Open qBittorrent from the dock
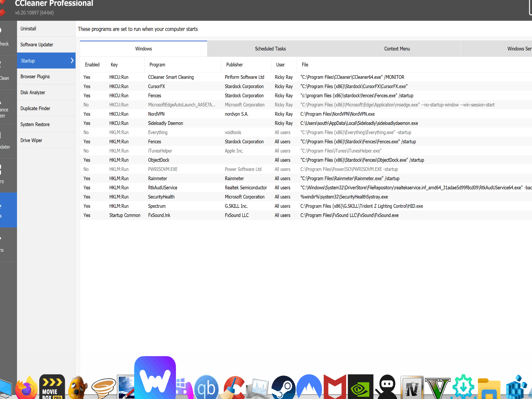This screenshot has height=399, width=532. point(206,387)
